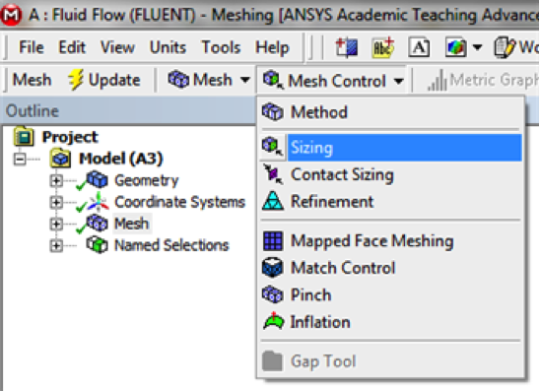Expand the Geometry tree node
The image size is (540, 392).
point(56,180)
